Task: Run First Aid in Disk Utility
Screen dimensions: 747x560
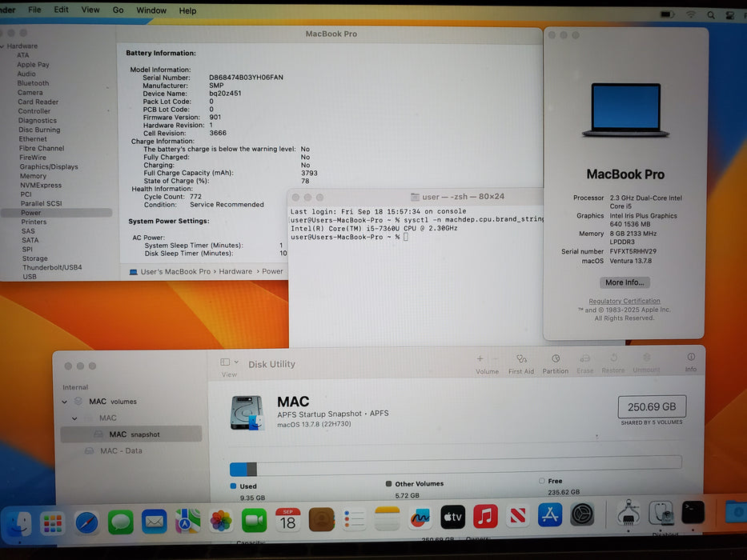Action: pos(521,364)
